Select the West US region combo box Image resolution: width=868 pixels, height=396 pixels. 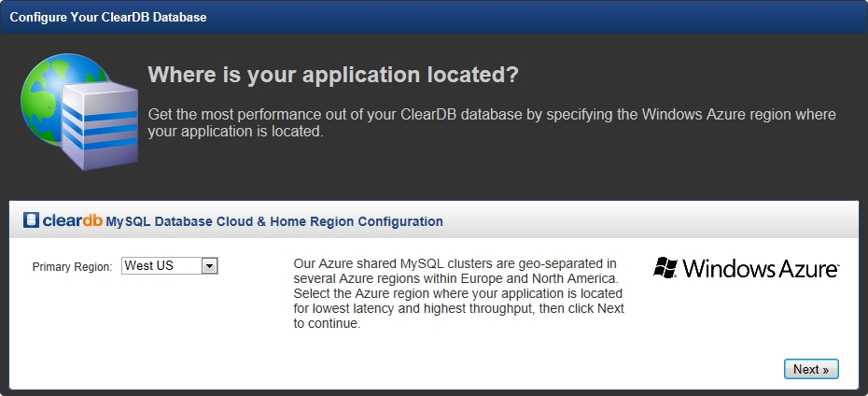pyautogui.click(x=169, y=266)
